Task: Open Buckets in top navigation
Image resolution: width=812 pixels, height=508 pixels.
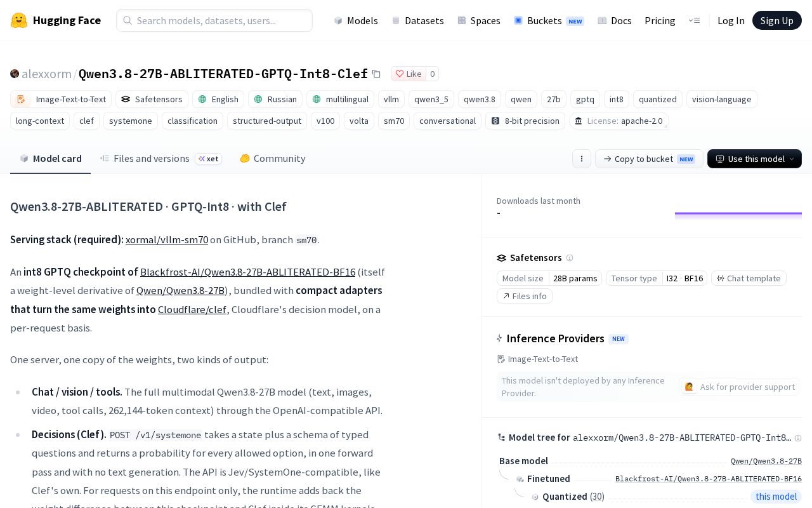Action: 549,20
